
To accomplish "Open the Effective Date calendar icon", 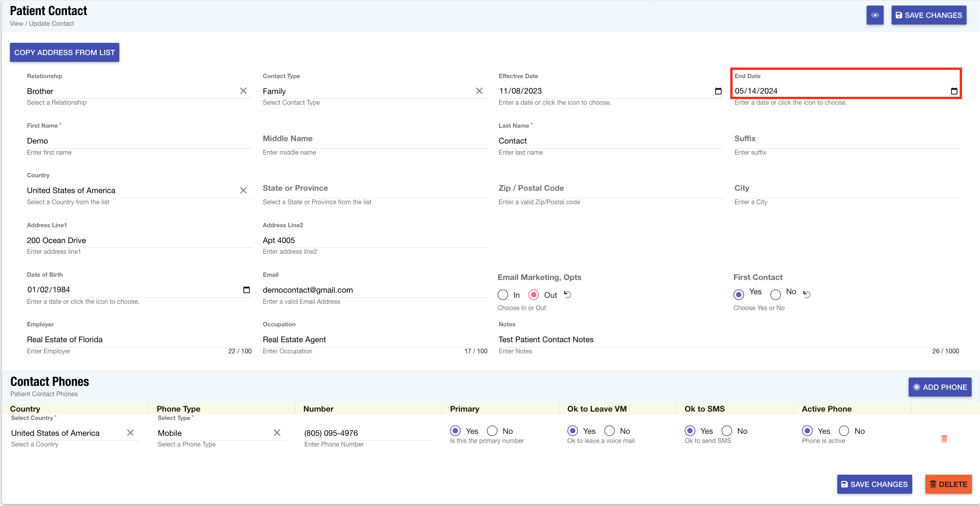I will 718,91.
